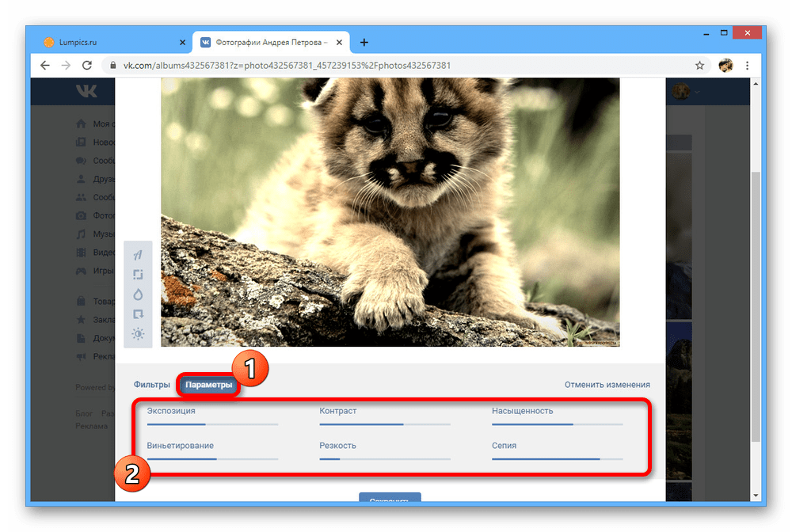This screenshot has width=792, height=532.
Task: Open Friends icon in VK sidebar
Action: point(81,179)
